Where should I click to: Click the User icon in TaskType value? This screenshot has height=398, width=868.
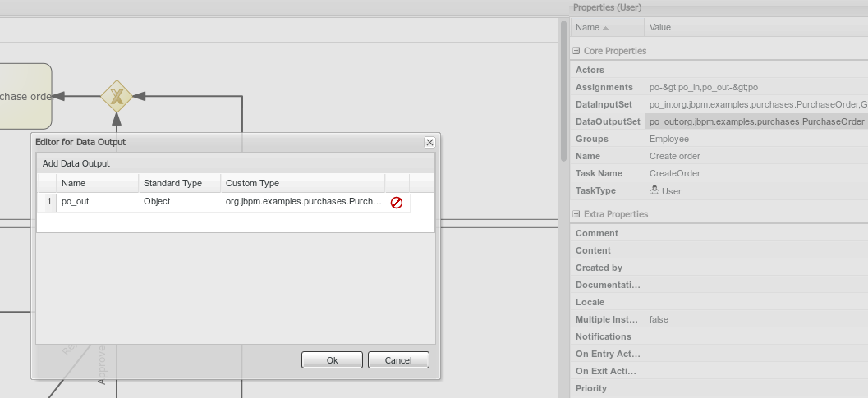[654, 190]
